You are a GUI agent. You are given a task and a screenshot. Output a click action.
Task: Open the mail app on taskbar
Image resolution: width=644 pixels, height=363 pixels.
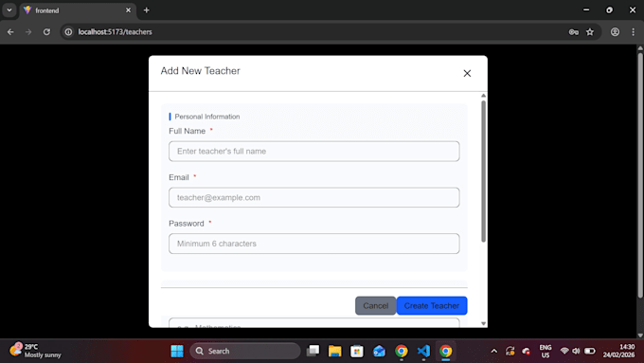pos(379,351)
